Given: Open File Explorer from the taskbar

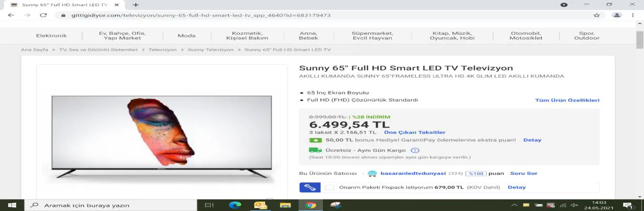Looking at the screenshot, I should (285, 205).
